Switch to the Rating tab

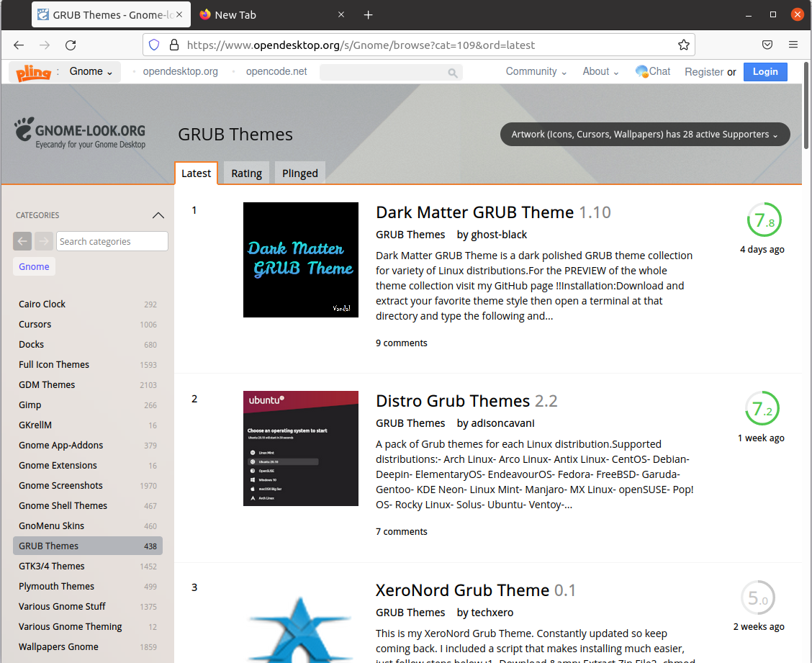click(x=246, y=173)
